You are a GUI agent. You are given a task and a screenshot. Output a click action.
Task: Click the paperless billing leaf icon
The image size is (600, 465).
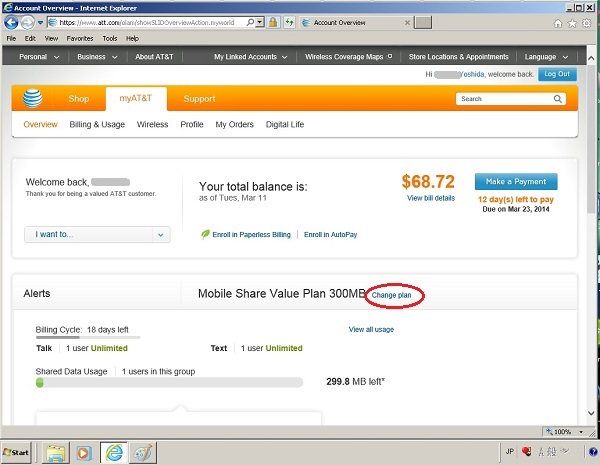click(x=205, y=234)
